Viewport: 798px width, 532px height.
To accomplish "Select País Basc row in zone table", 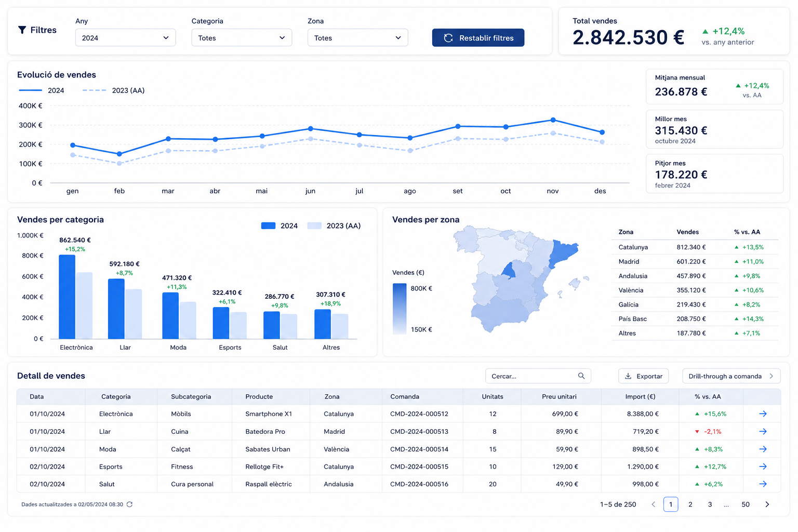I will coord(695,318).
